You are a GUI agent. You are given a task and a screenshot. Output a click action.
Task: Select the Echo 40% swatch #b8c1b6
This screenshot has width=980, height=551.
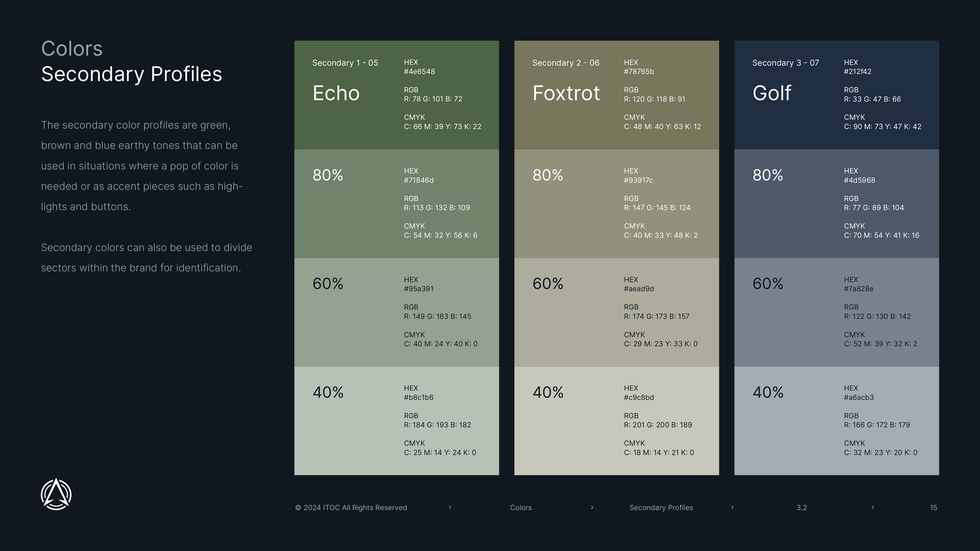pyautogui.click(x=396, y=421)
